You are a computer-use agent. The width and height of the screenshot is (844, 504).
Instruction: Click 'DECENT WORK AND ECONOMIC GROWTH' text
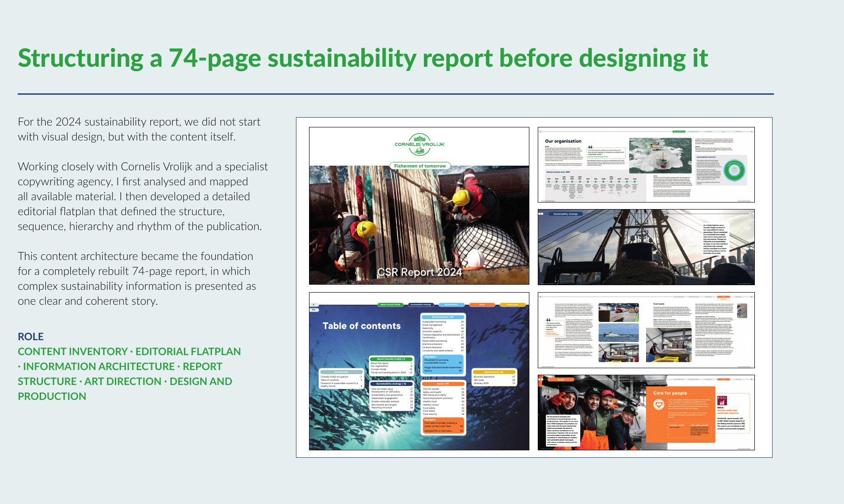[727, 412]
